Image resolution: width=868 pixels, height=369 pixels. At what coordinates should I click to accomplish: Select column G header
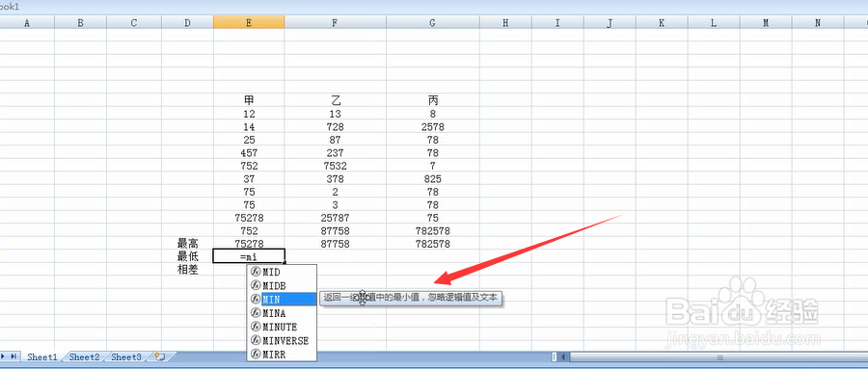tap(433, 23)
